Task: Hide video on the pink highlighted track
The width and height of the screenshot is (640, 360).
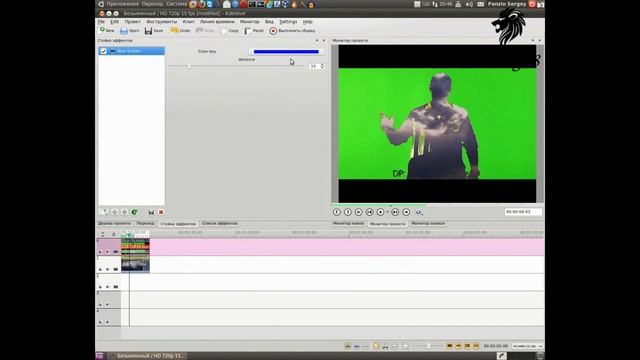Action: coord(116,252)
